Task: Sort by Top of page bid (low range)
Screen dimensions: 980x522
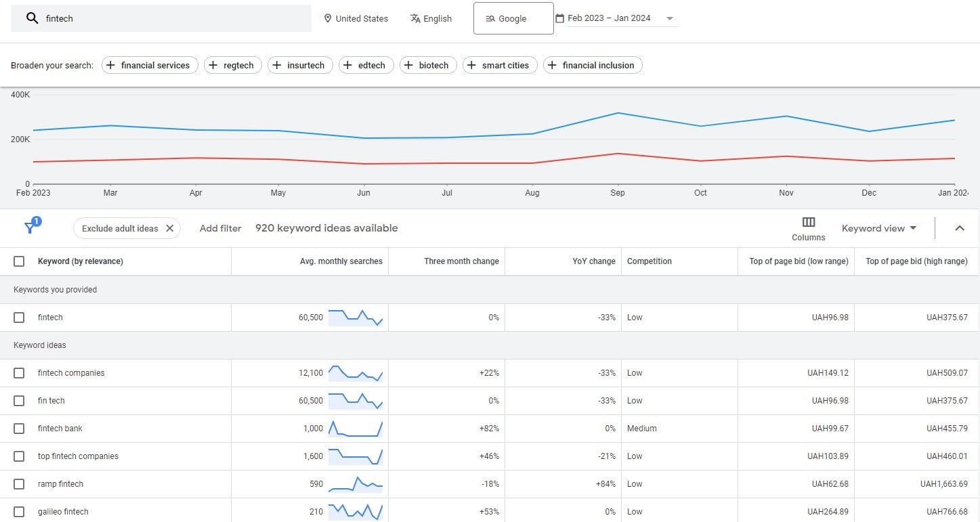Action: click(x=798, y=261)
